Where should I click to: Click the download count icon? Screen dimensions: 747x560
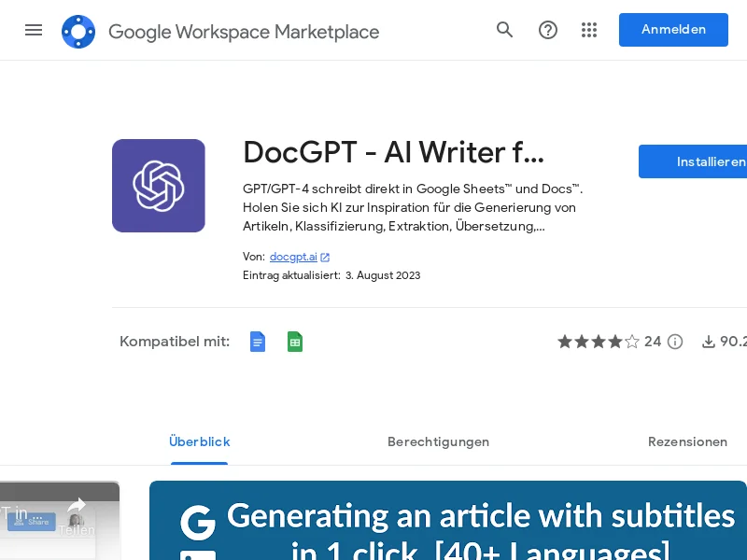710,342
